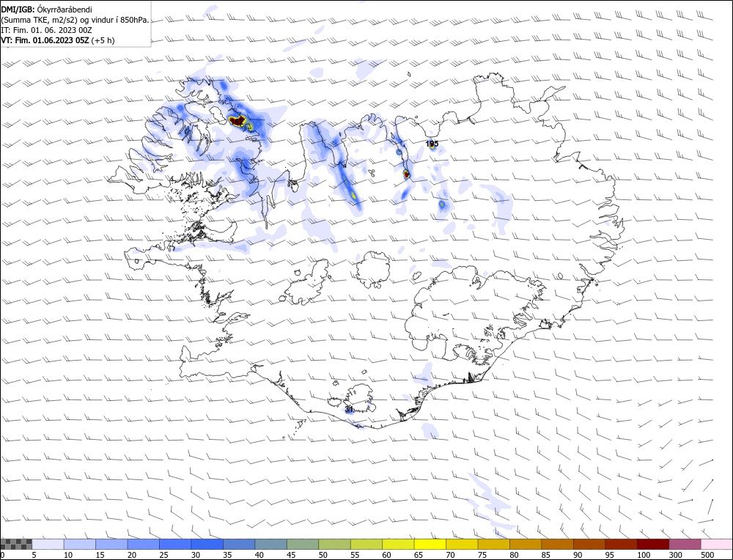Click the 70–75 golden yellow legend swatch
Screen dimensions: 733x560
click(x=462, y=544)
